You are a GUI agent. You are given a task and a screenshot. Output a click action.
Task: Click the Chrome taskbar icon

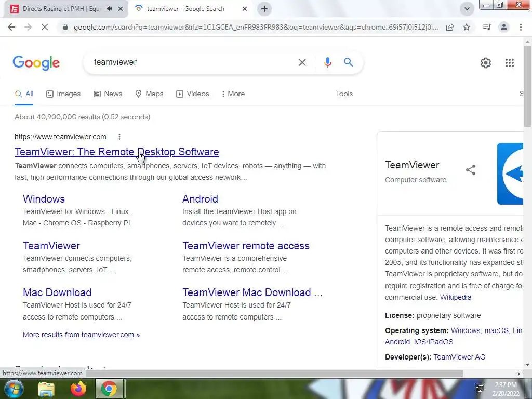click(x=109, y=389)
